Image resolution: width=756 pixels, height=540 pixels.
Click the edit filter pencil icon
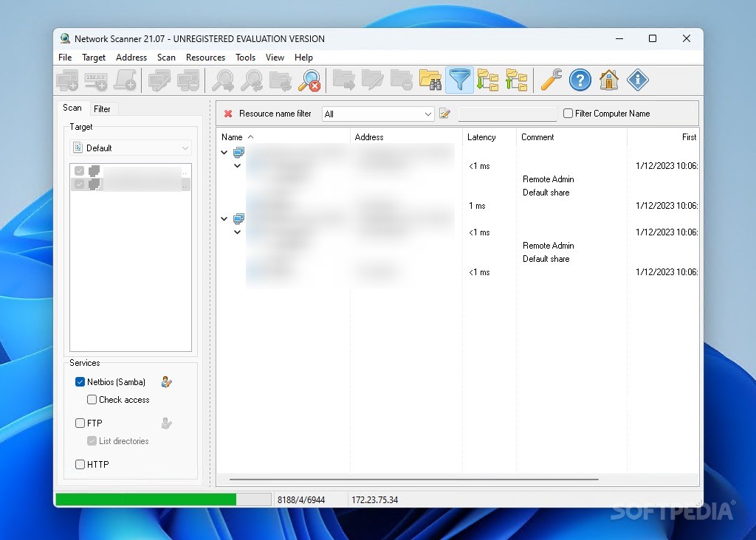[445, 114]
